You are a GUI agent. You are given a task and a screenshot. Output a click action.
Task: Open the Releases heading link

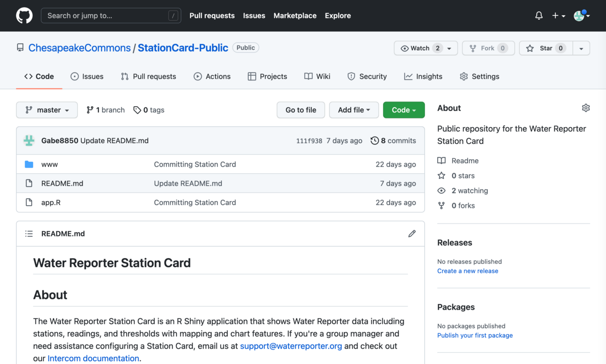coord(455,242)
